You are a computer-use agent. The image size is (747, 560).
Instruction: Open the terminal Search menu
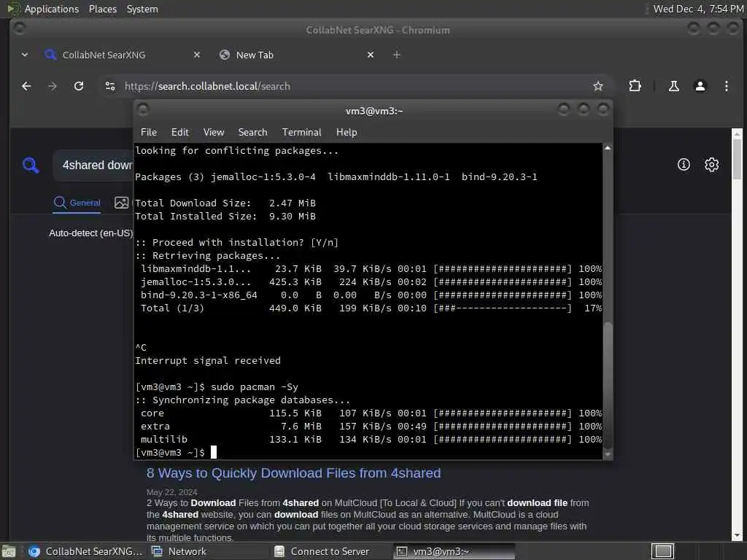tap(252, 133)
